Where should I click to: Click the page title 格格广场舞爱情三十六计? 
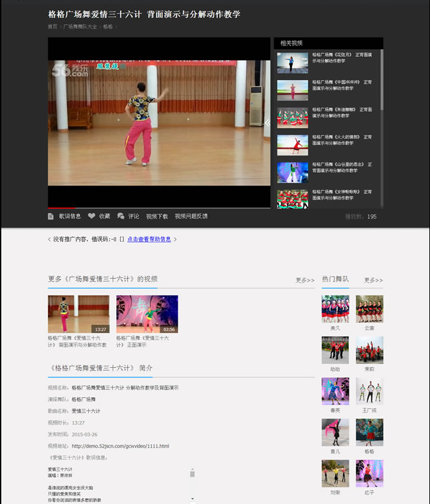point(144,14)
